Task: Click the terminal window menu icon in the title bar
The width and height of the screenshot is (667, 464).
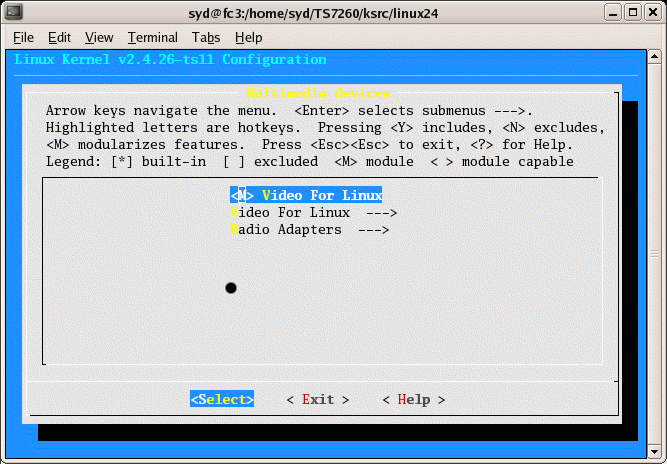Action: tap(13, 12)
